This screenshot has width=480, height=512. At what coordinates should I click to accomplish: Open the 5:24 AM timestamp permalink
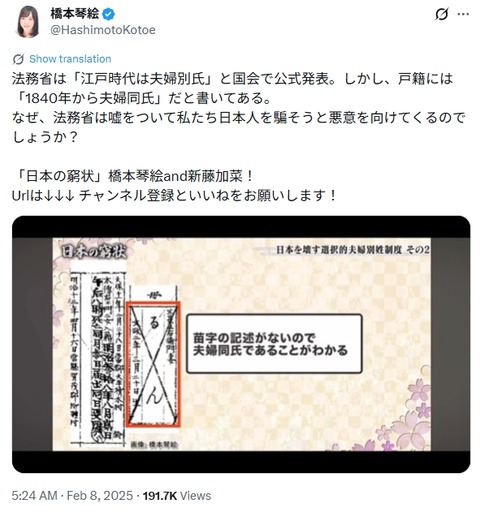(34, 496)
